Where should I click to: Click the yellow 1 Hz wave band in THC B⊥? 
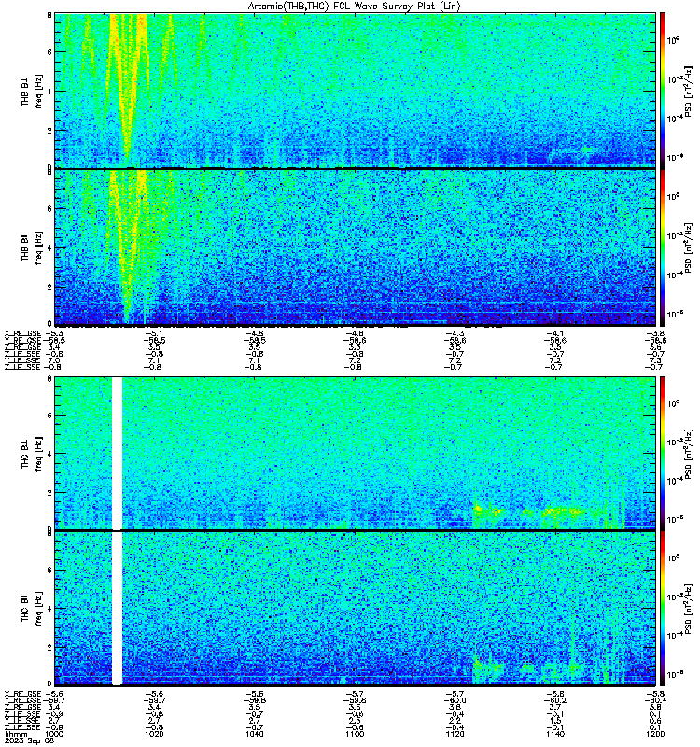click(528, 512)
